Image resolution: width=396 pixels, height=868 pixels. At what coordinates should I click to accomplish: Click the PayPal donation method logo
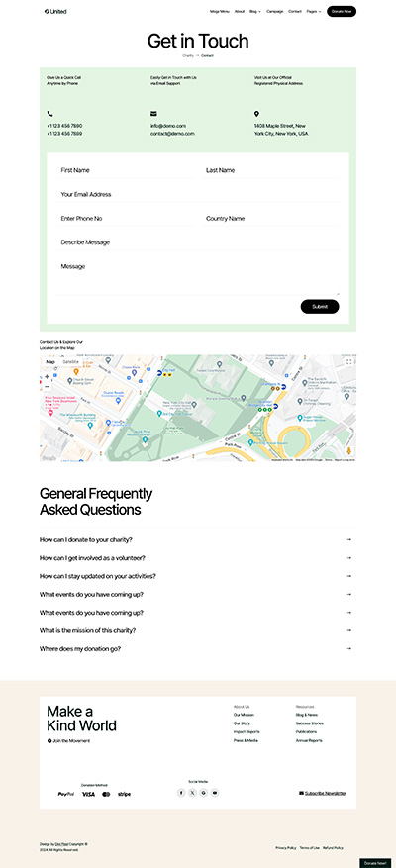(66, 794)
